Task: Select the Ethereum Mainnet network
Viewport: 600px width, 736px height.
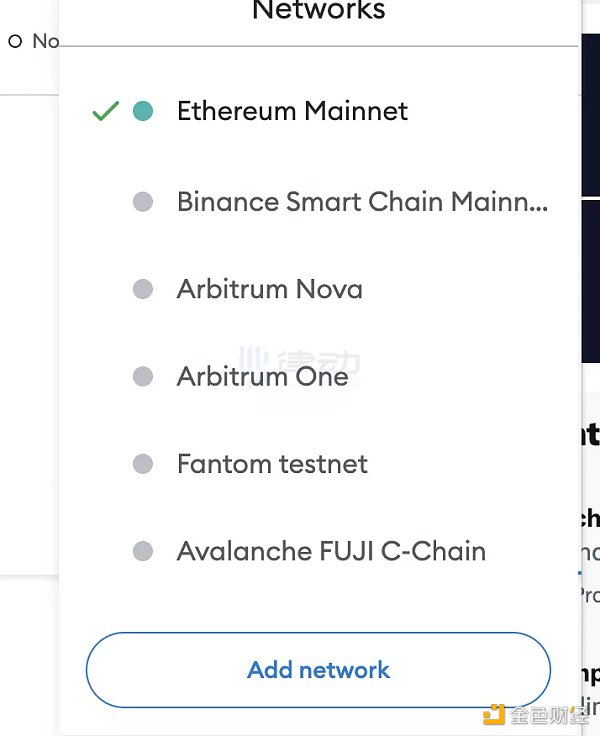Action: (292, 111)
